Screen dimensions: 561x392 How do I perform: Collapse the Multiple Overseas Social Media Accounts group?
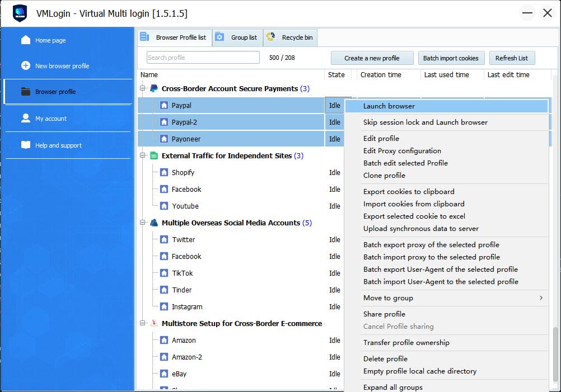[x=142, y=222]
